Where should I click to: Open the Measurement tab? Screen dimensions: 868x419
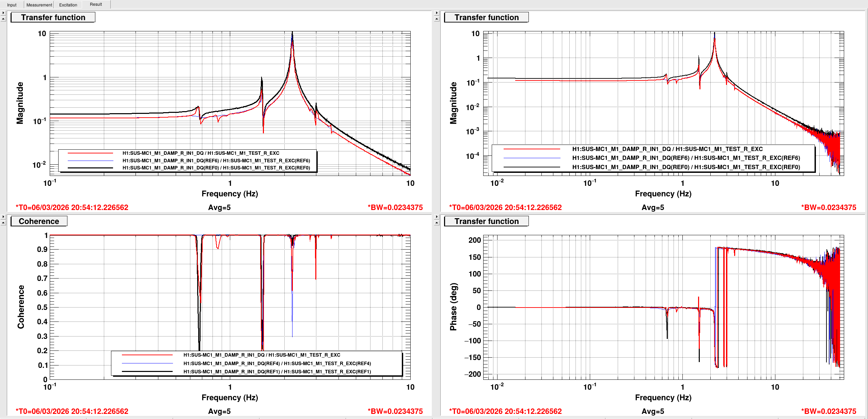coord(39,5)
